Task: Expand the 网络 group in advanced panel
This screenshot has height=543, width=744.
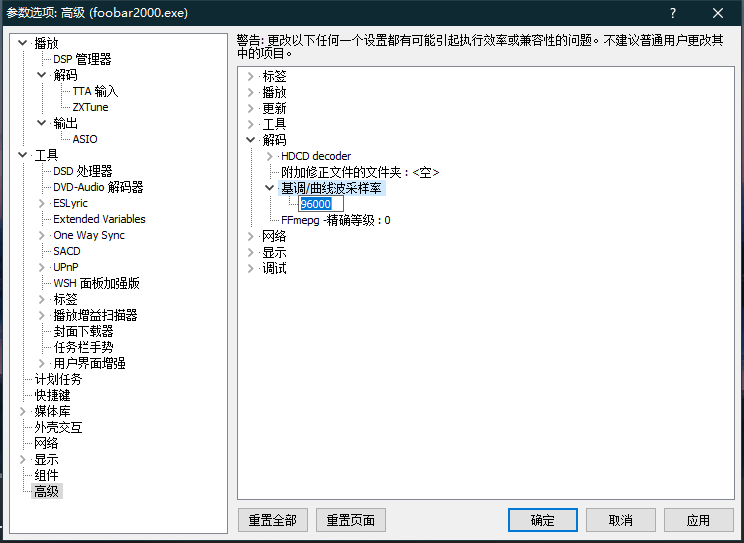Action: (x=251, y=236)
